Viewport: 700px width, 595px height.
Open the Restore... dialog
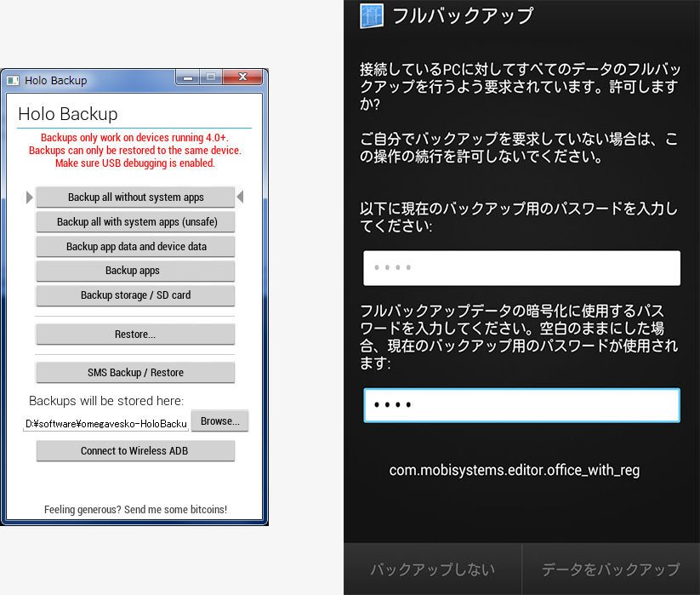tap(134, 334)
